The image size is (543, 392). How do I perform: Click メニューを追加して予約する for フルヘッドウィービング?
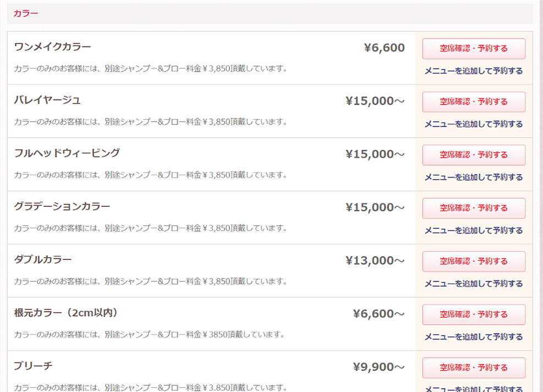tap(473, 178)
